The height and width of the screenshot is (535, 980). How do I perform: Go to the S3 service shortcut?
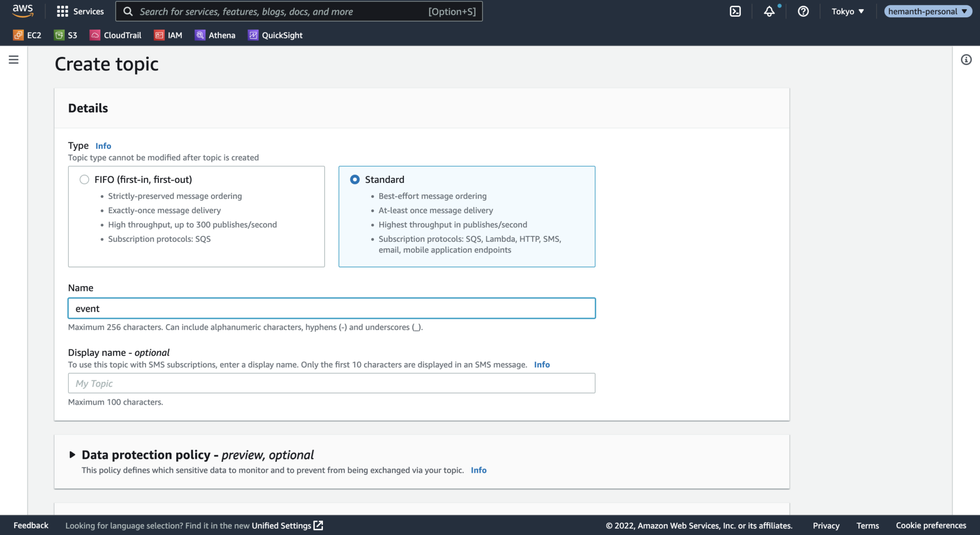point(66,35)
